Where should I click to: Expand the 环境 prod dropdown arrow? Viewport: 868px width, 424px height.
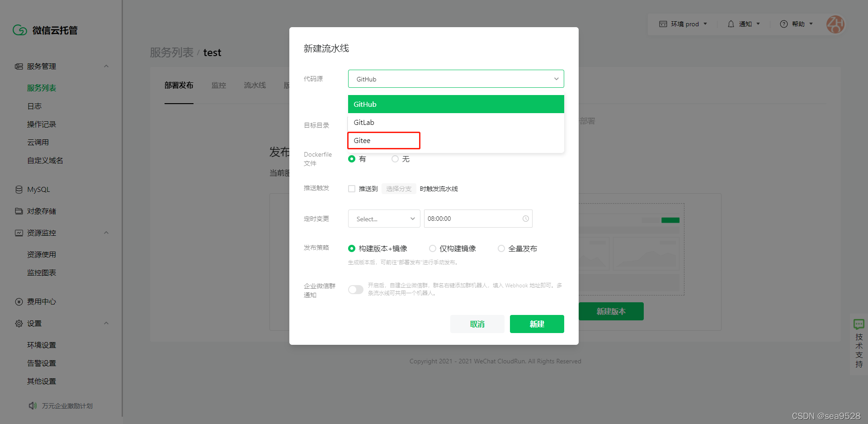click(705, 24)
